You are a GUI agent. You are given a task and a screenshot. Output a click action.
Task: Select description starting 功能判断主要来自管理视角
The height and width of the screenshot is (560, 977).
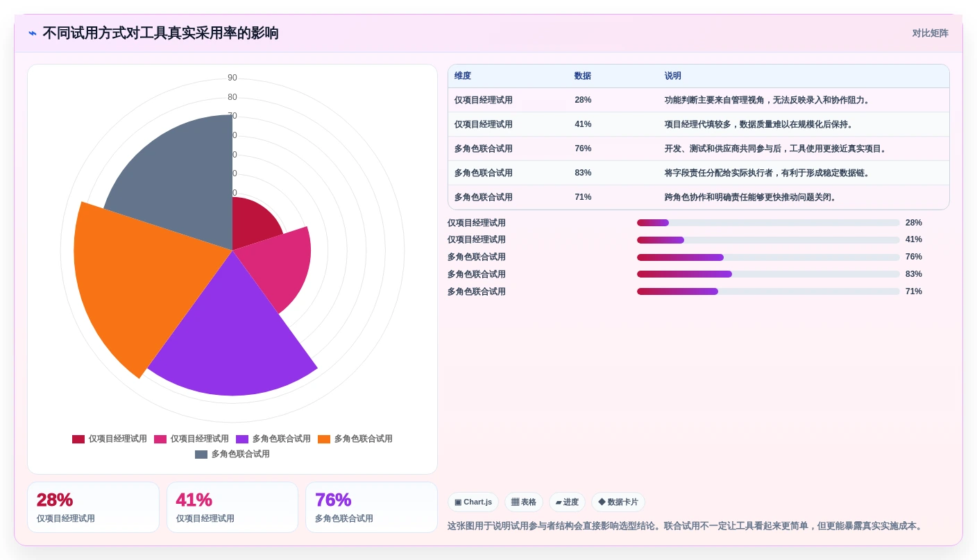[x=768, y=100]
